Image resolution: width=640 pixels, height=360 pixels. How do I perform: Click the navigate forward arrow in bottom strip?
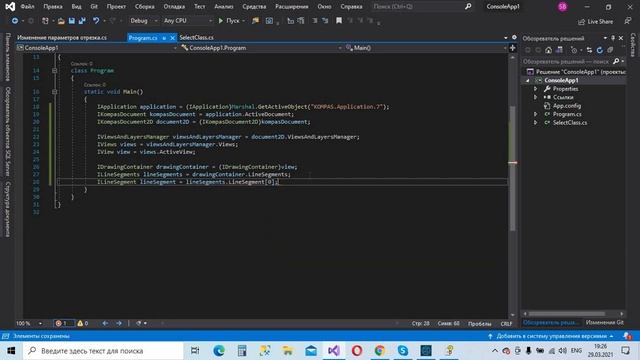point(119,323)
